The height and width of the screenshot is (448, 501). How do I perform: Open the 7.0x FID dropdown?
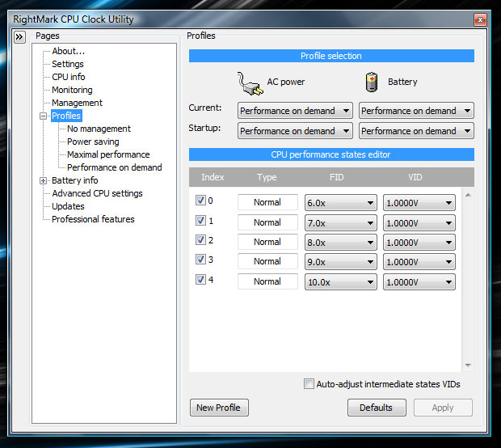(x=341, y=223)
